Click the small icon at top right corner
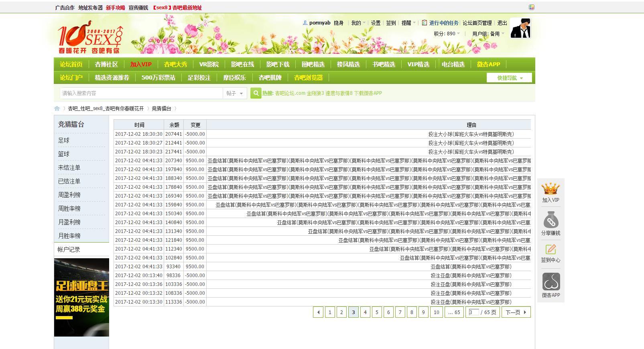The image size is (644, 349). pos(531,7)
